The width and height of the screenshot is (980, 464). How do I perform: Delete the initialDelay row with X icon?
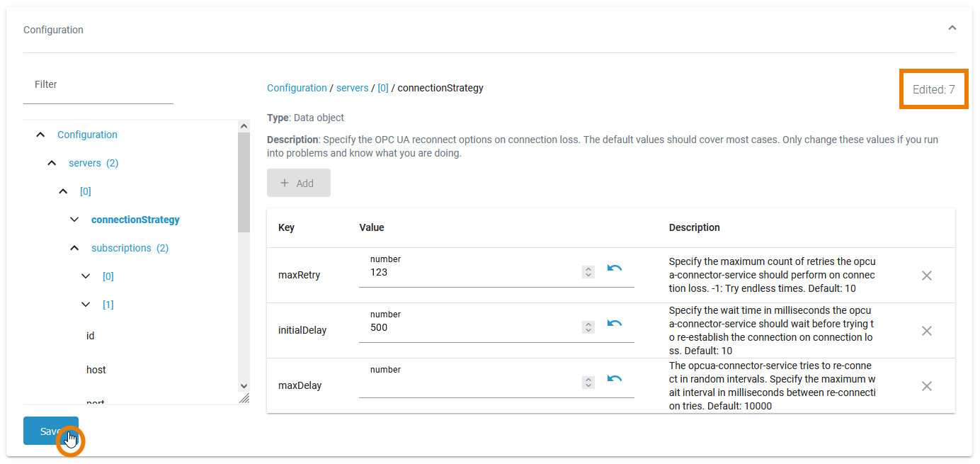tap(926, 331)
